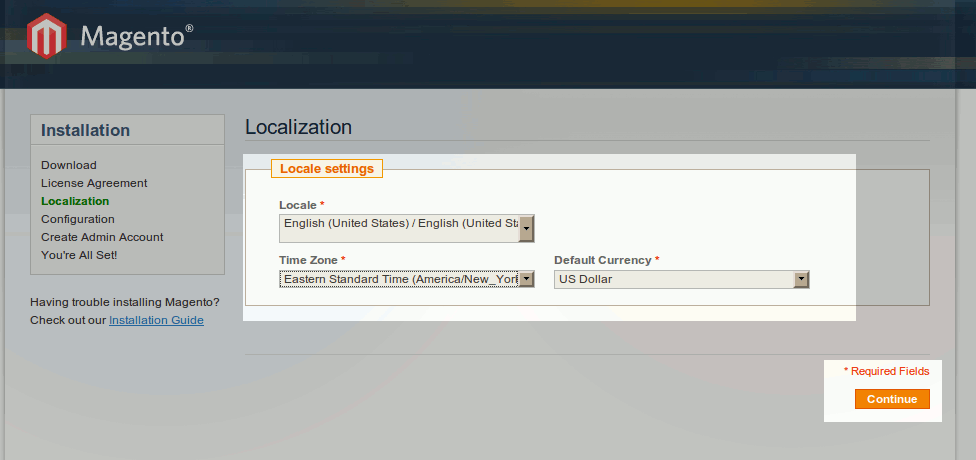The height and width of the screenshot is (460, 976).
Task: Go to the License Agreement step
Action: [94, 183]
